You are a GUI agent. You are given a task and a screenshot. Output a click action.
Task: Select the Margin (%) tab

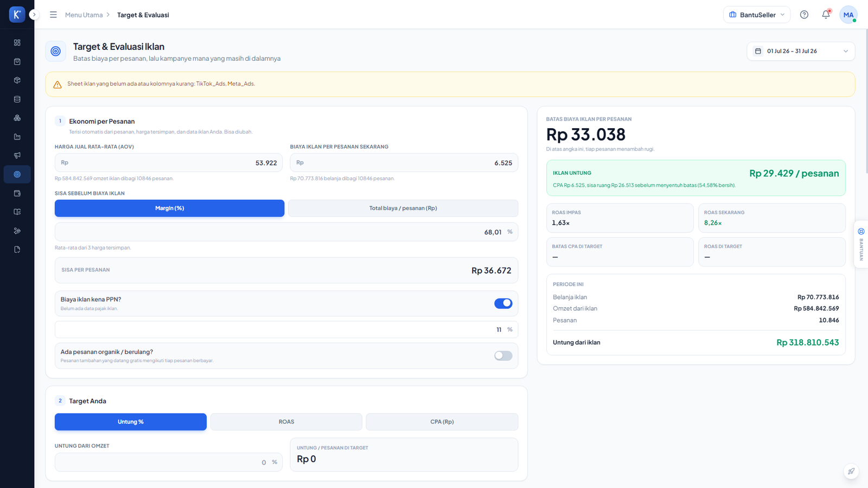coord(169,208)
